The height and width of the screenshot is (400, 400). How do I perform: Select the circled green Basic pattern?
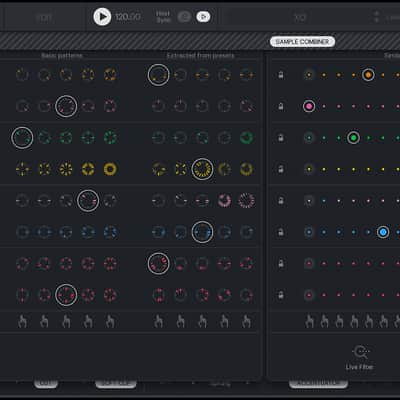click(22, 138)
